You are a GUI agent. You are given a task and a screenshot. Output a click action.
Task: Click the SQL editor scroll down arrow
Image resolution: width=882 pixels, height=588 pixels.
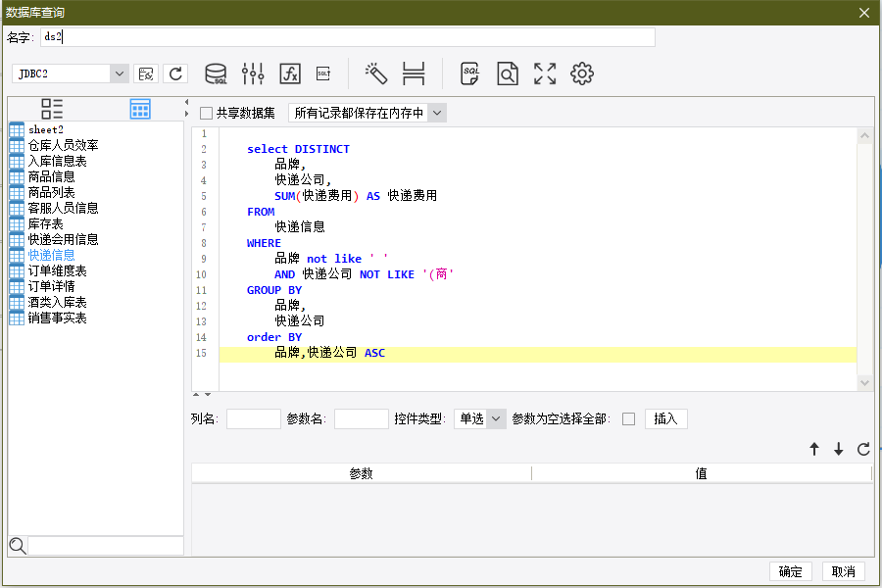coord(864,383)
